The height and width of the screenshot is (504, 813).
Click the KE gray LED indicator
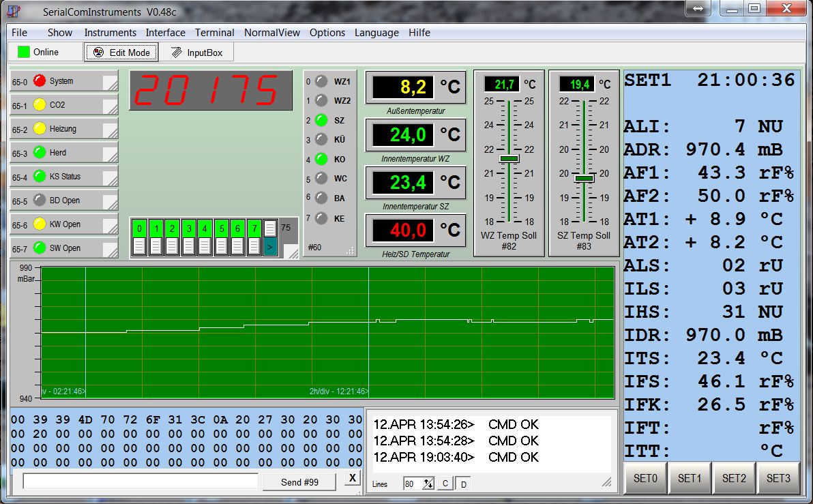click(321, 218)
